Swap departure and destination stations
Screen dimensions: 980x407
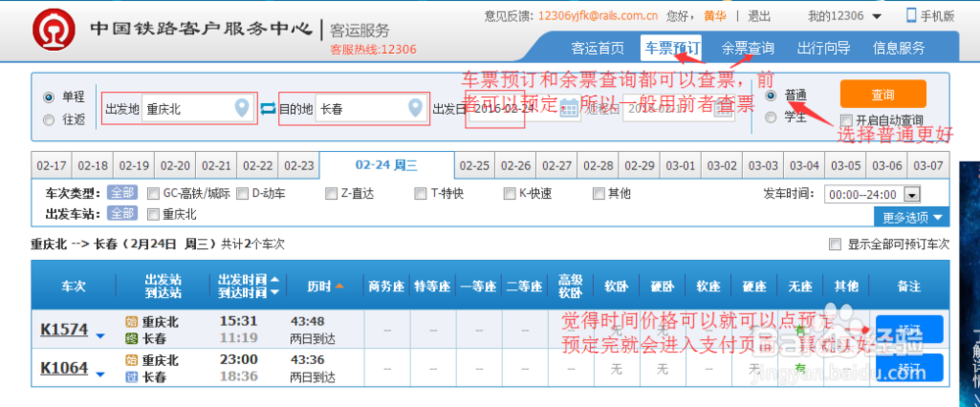click(x=268, y=109)
